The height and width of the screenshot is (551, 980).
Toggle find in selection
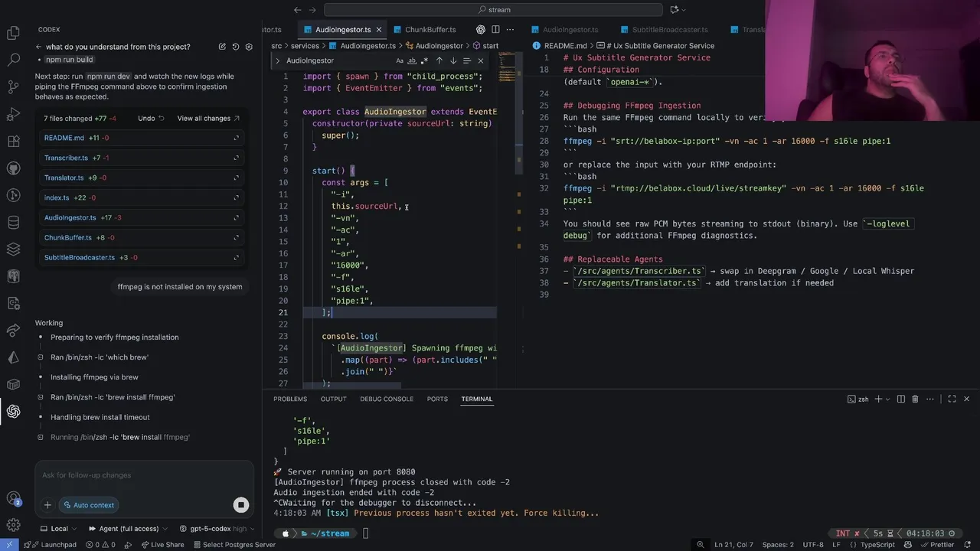pyautogui.click(x=466, y=60)
